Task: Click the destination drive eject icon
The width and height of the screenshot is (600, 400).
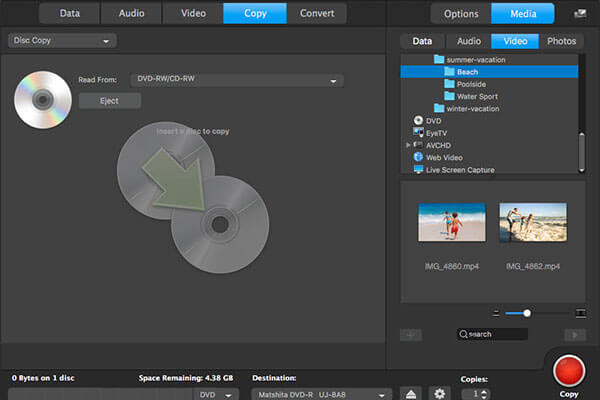Action: pos(409,394)
